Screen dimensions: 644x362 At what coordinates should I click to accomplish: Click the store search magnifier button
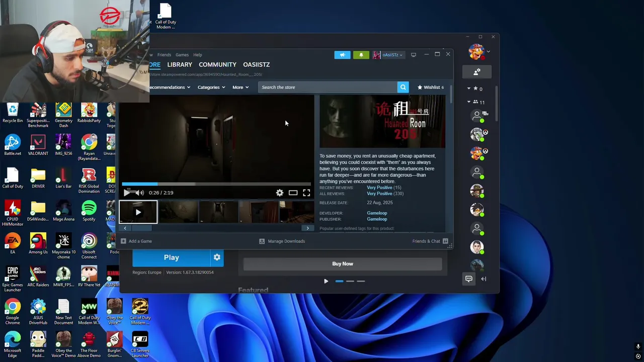(403, 87)
